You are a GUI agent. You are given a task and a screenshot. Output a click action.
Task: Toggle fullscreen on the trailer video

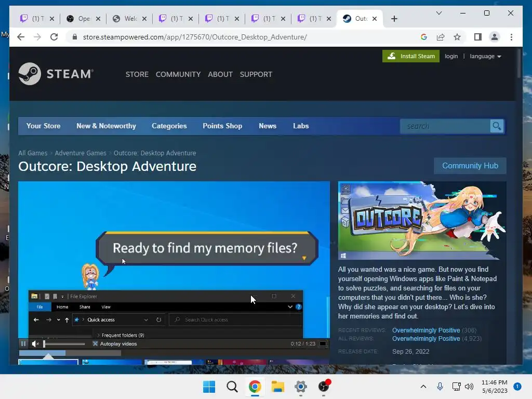323,344
